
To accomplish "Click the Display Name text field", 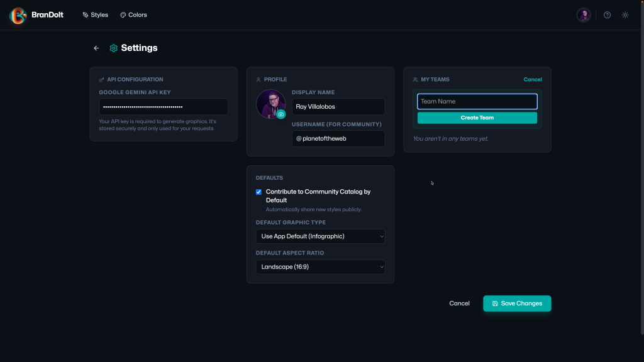I will (338, 107).
